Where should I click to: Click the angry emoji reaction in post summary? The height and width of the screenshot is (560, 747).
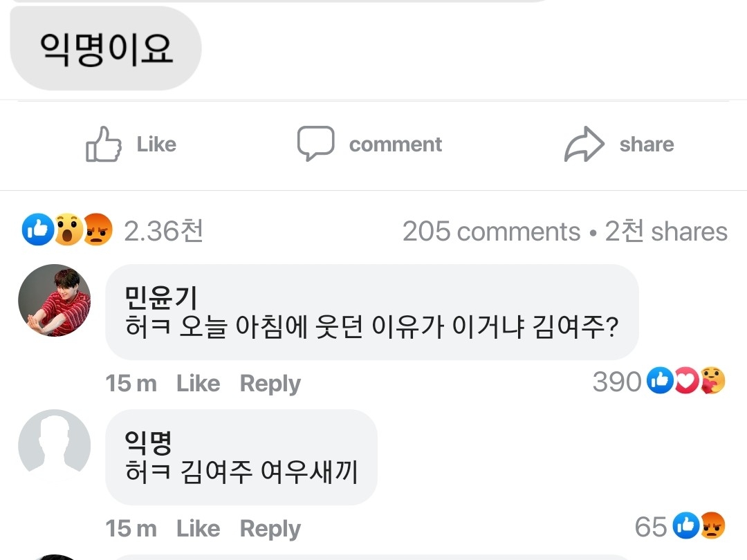click(x=98, y=230)
